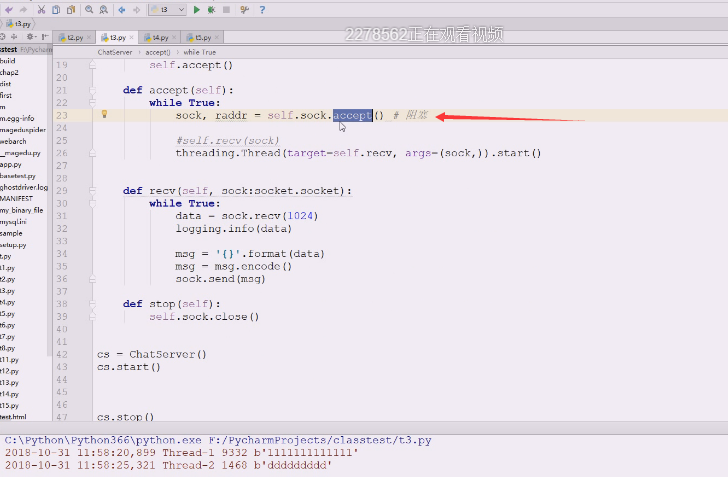728x477 pixels.
Task: Select t15.py in the project tree
Action: click(x=10, y=405)
